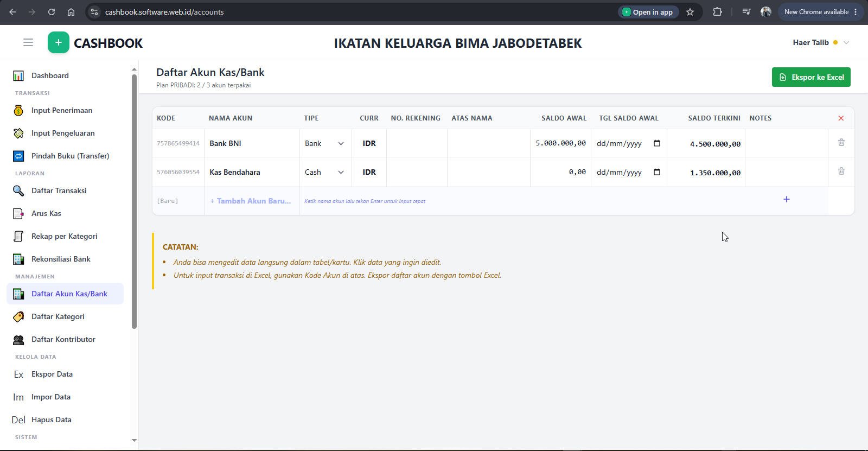Click the Ekspor ke Excel button
The width and height of the screenshot is (868, 451).
[x=811, y=77]
